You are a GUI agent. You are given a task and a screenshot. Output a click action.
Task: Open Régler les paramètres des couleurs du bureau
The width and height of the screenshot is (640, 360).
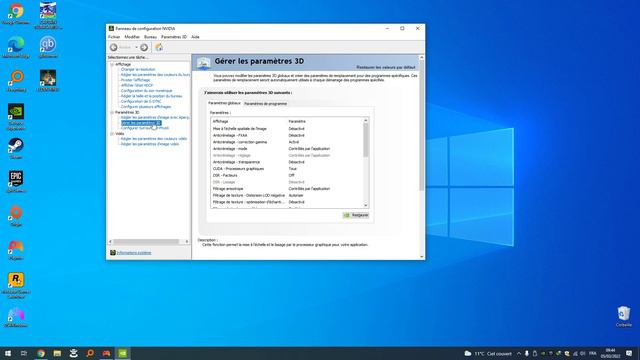[x=156, y=75]
